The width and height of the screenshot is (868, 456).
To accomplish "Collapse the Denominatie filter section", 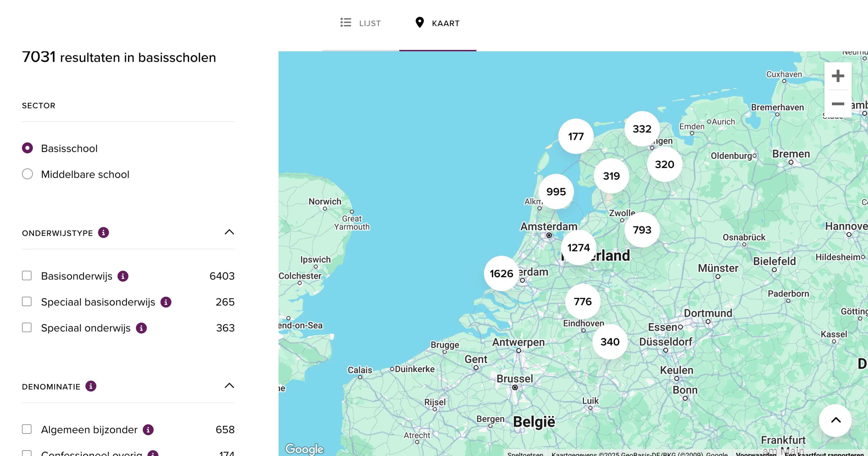I will pyautogui.click(x=229, y=386).
